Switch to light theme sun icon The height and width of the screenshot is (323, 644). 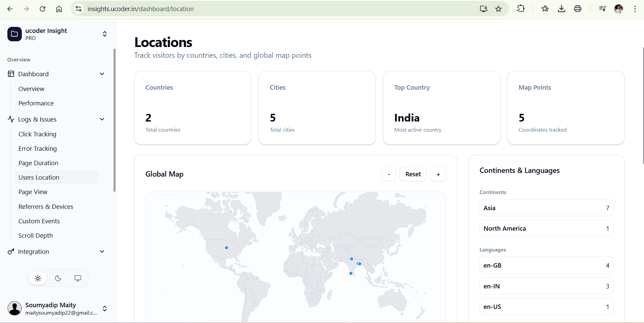pyautogui.click(x=38, y=278)
